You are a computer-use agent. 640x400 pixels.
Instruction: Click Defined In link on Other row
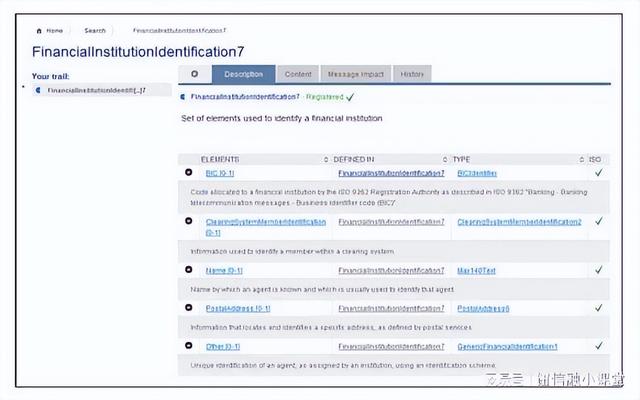tap(391, 347)
